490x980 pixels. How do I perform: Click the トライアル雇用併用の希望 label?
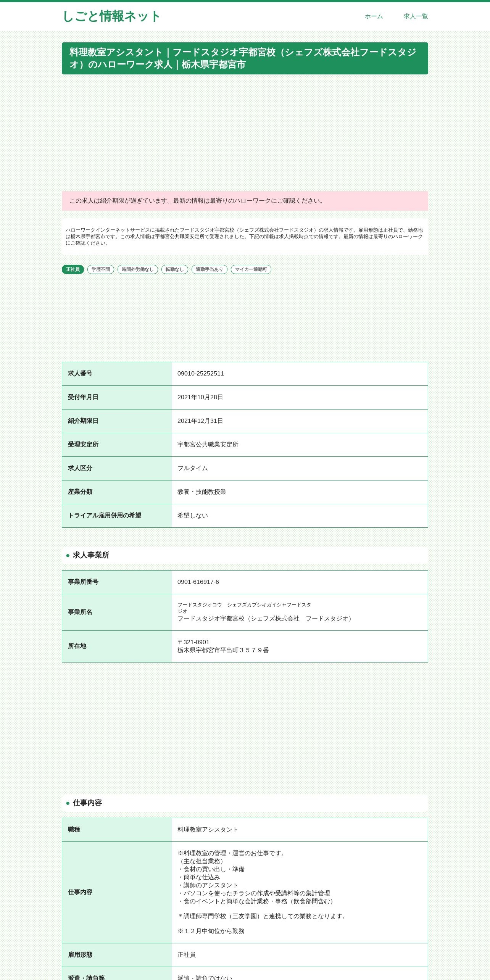tap(105, 516)
